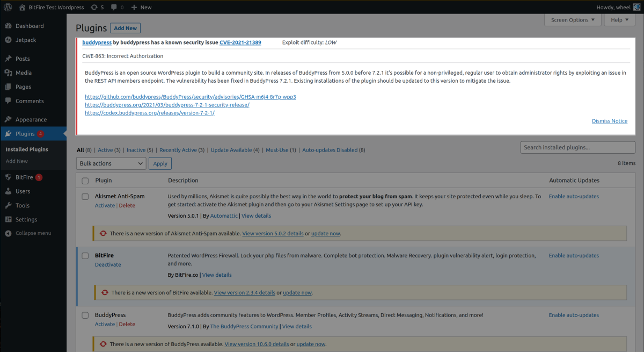
Task: Click the red badge 1 beside BitFire
Action: [39, 177]
